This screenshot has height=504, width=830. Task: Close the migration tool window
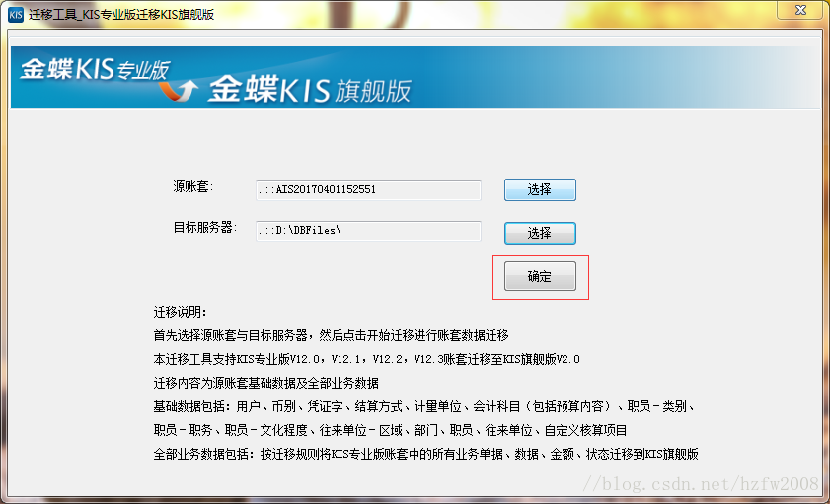point(801,10)
